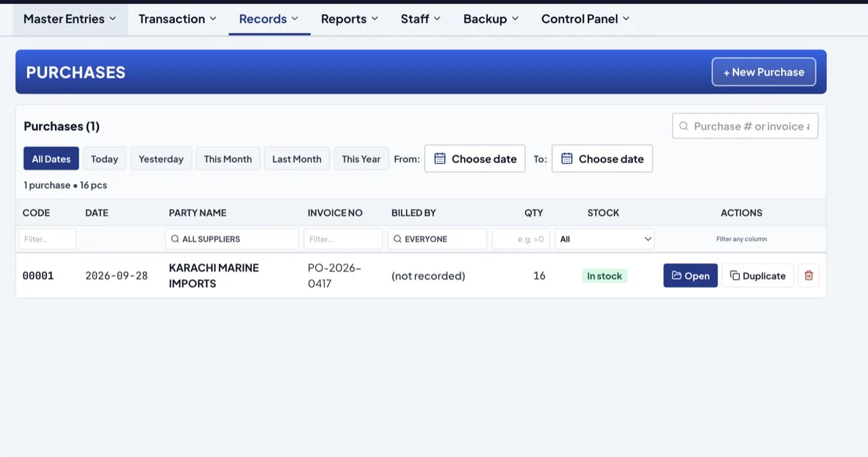This screenshot has width=868, height=457.
Task: Choose the To date
Action: pos(602,159)
